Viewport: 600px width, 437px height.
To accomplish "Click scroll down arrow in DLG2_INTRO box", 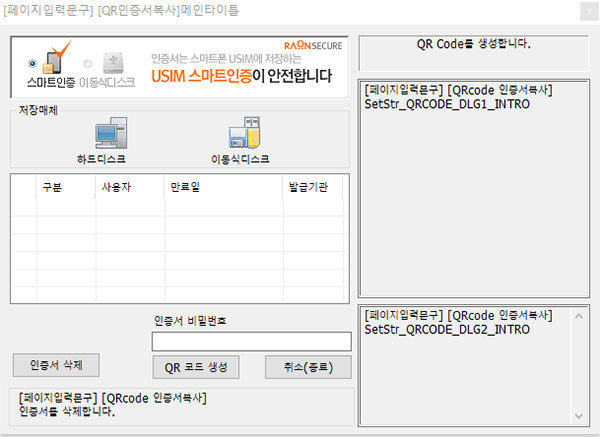I will pyautogui.click(x=576, y=415).
